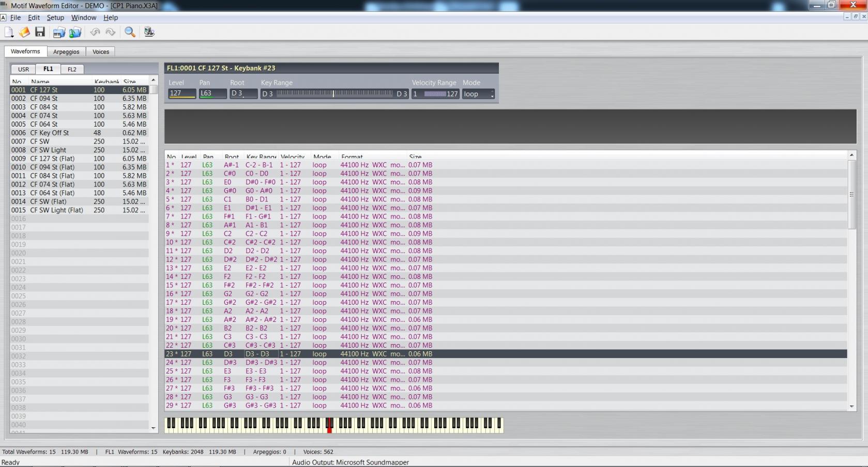Select waveform 0008 CF SW Light
868x467 pixels.
[x=80, y=150]
